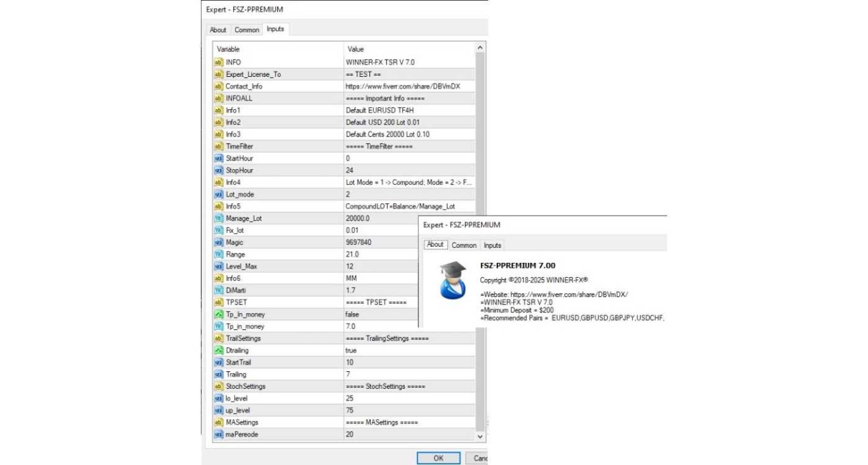Select the Inputs tab in the overlay window
868x465 pixels.
click(x=492, y=246)
